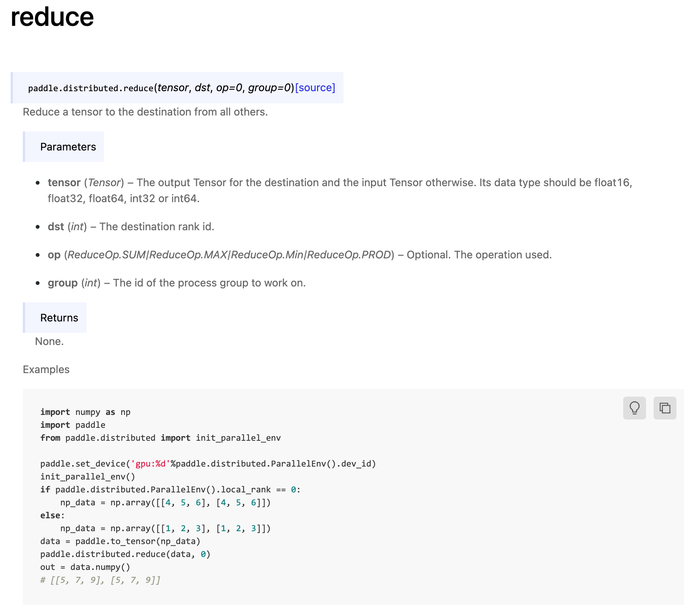The height and width of the screenshot is (614, 700).
Task: Select the 'Parameters' section label
Action: click(68, 147)
